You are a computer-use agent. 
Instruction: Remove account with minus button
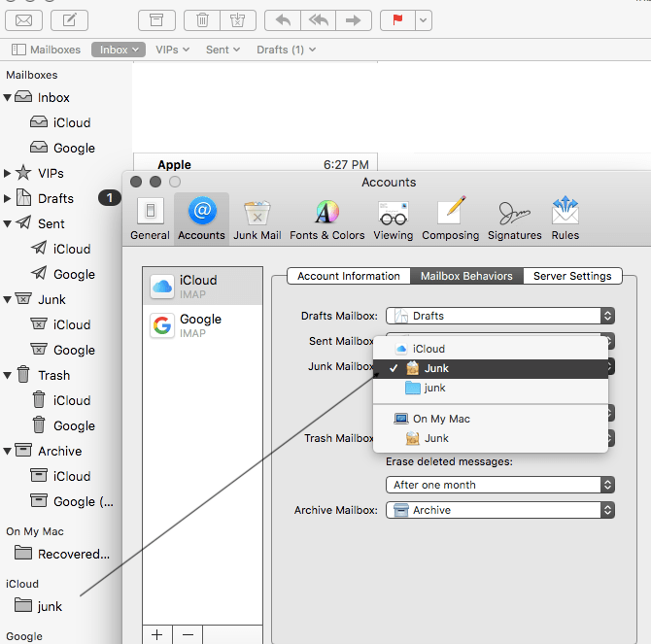188,635
